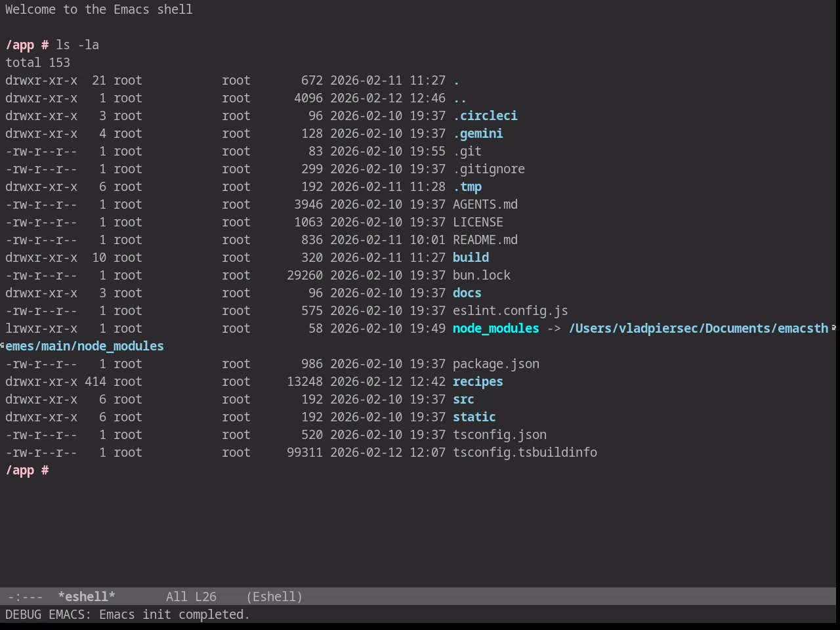Image resolution: width=840 pixels, height=630 pixels.
Task: Click the size 99311 value
Action: pyautogui.click(x=304, y=452)
